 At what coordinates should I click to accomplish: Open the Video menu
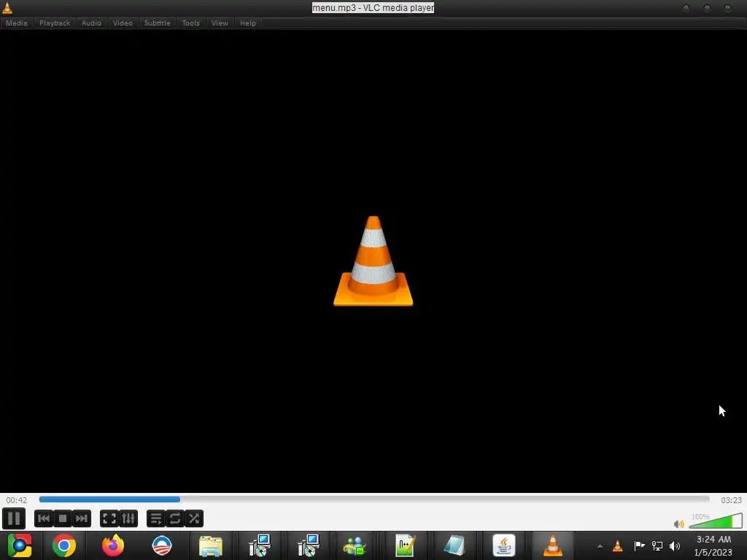(x=123, y=23)
